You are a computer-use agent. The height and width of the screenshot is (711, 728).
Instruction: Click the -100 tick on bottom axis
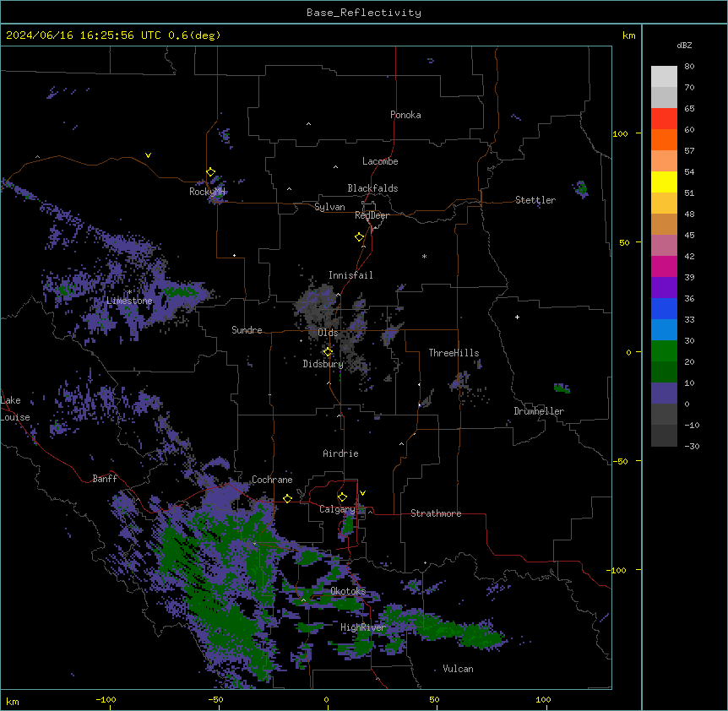[x=106, y=699]
